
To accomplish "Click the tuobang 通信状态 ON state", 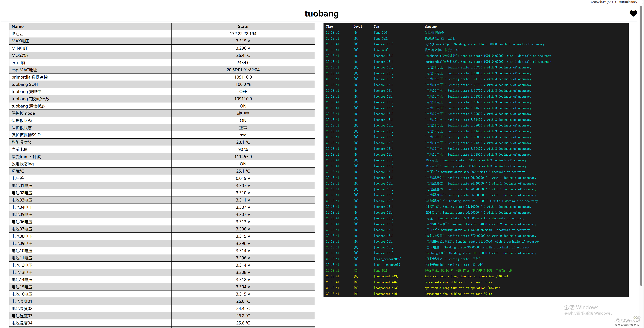I will click(243, 106).
